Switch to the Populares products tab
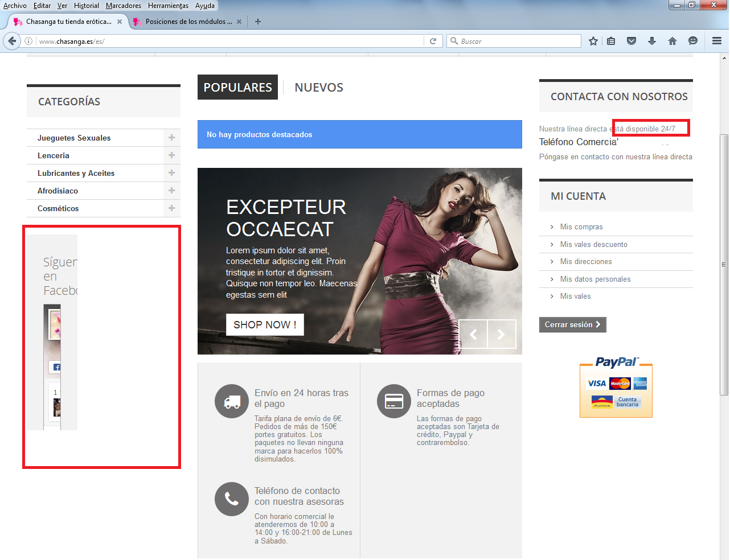 point(237,87)
